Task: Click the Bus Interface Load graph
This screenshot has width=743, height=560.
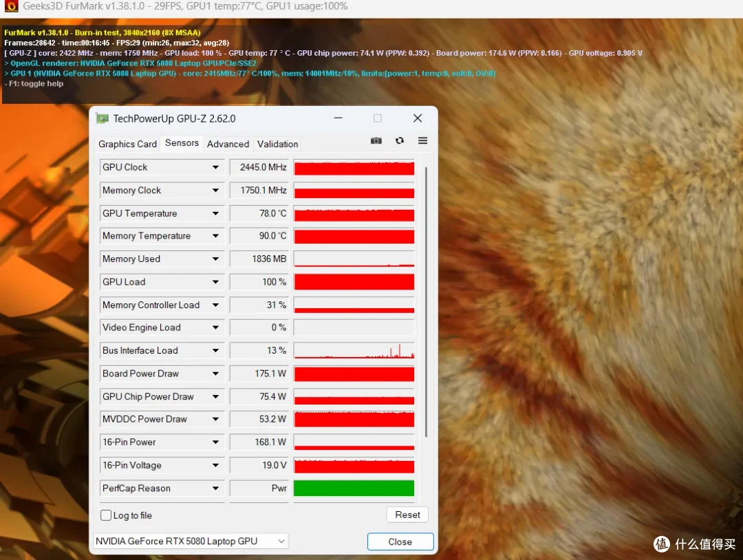Action: [x=354, y=351]
